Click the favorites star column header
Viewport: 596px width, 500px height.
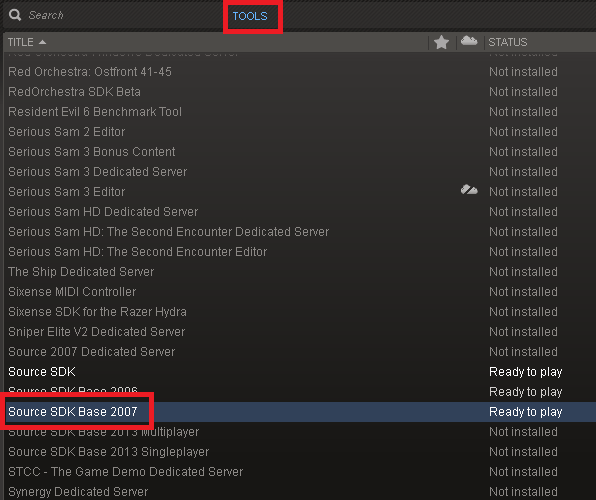click(441, 42)
